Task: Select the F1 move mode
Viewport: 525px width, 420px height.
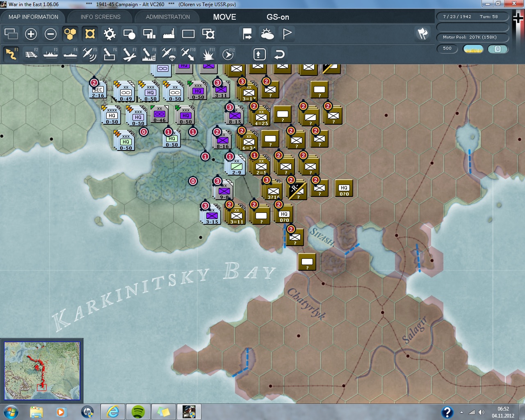Action: click(11, 54)
